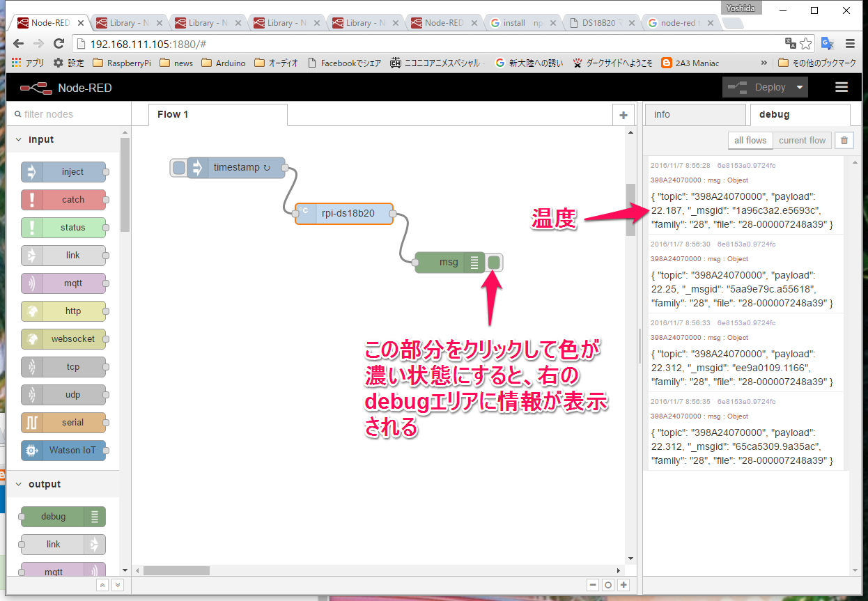868x601 pixels.
Task: Select the rpi-ds18b20 node on the canvas
Action: click(x=344, y=214)
